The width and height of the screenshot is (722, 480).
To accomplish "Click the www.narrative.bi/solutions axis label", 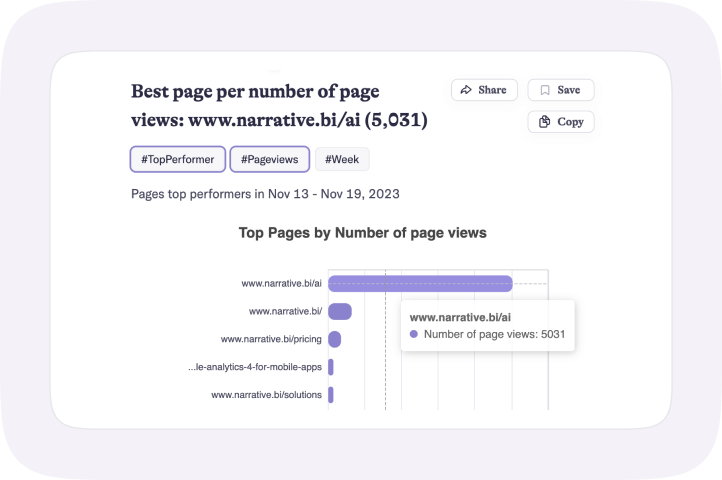I will pyautogui.click(x=266, y=395).
